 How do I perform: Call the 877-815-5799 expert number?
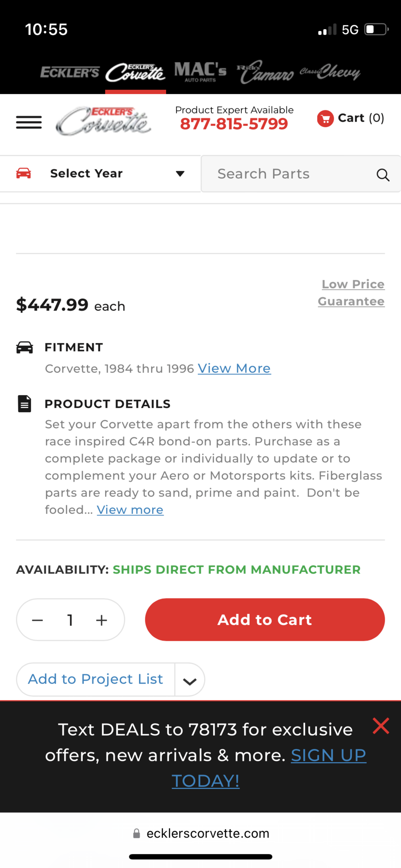point(234,124)
